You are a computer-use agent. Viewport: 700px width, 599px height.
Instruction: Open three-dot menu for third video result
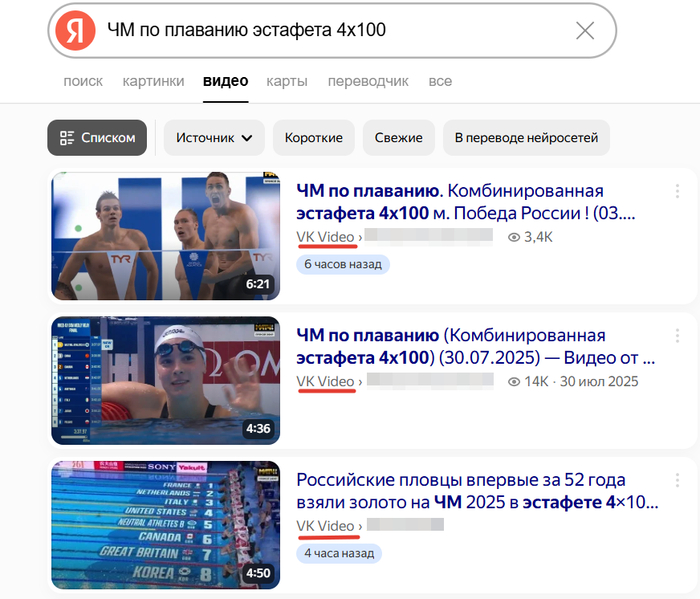click(x=677, y=480)
